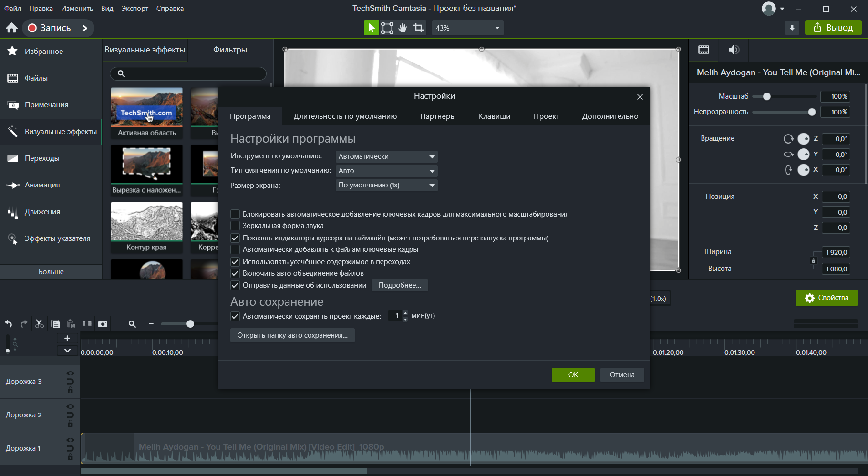
Task: Open the Screen size dropdown
Action: [x=387, y=185]
